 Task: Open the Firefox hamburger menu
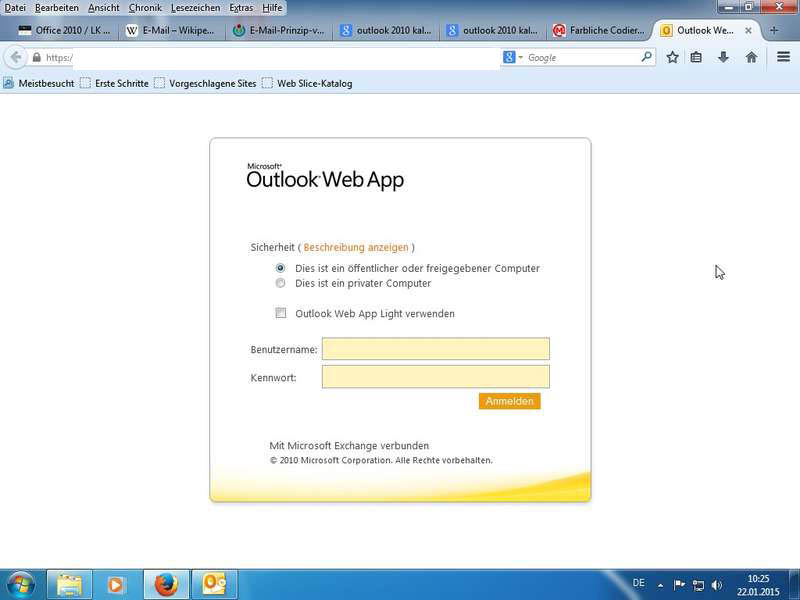pyautogui.click(x=783, y=57)
